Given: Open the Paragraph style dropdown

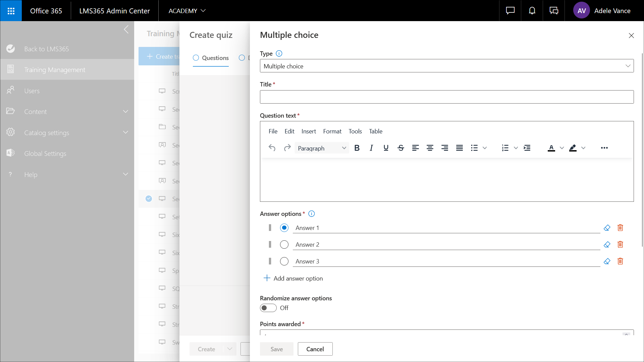Looking at the screenshot, I should pos(321,148).
